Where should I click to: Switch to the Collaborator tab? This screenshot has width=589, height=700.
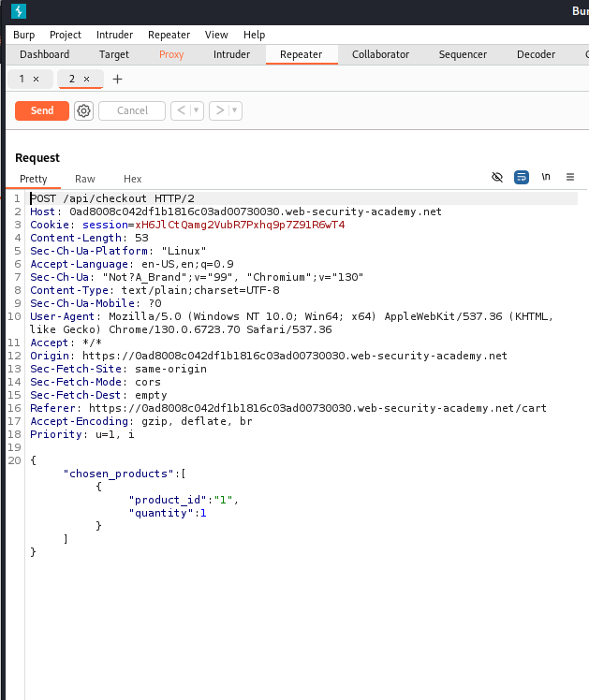[380, 54]
